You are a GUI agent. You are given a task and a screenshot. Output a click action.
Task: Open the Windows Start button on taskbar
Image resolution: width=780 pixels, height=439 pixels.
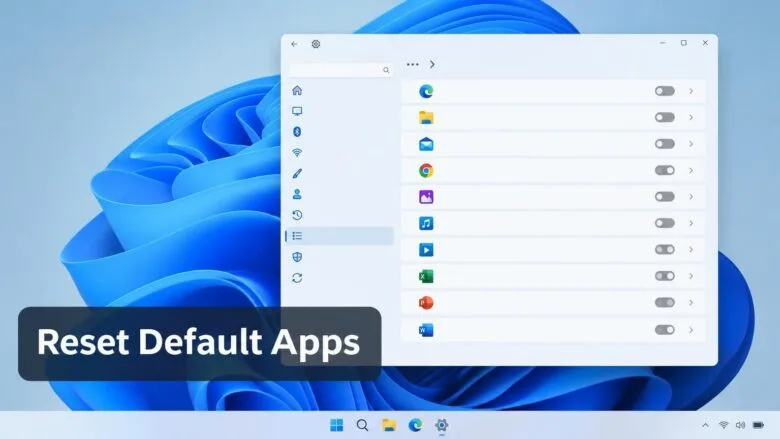tap(337, 425)
